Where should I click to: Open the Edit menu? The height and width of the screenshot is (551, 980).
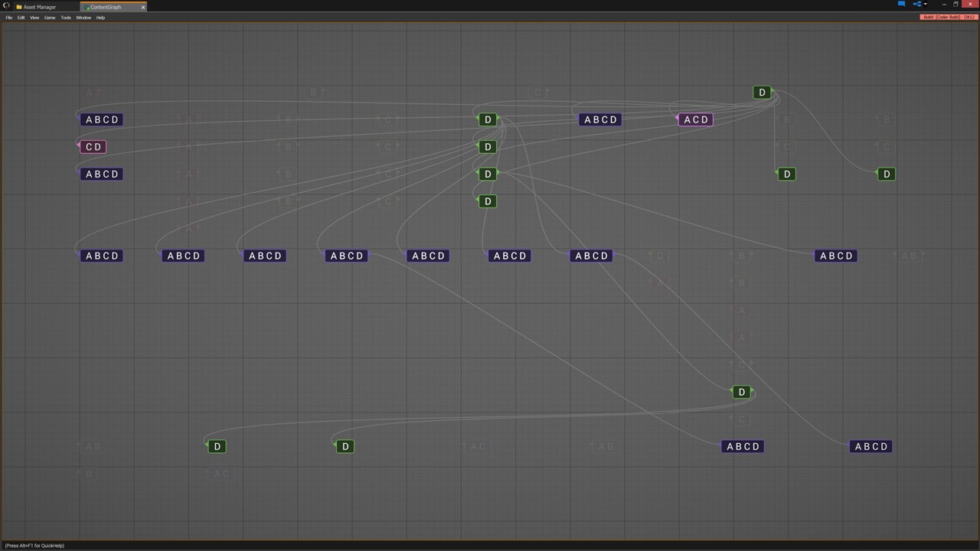coord(21,18)
